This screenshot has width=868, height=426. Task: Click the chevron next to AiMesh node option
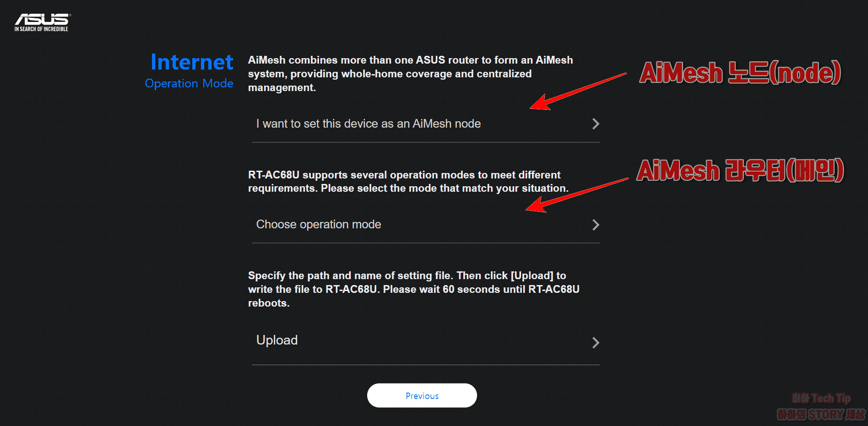[x=596, y=124]
